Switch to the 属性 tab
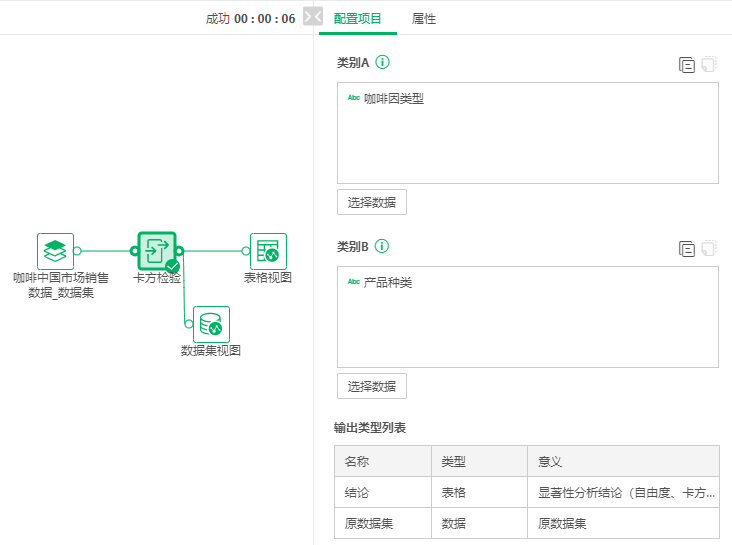 [424, 19]
